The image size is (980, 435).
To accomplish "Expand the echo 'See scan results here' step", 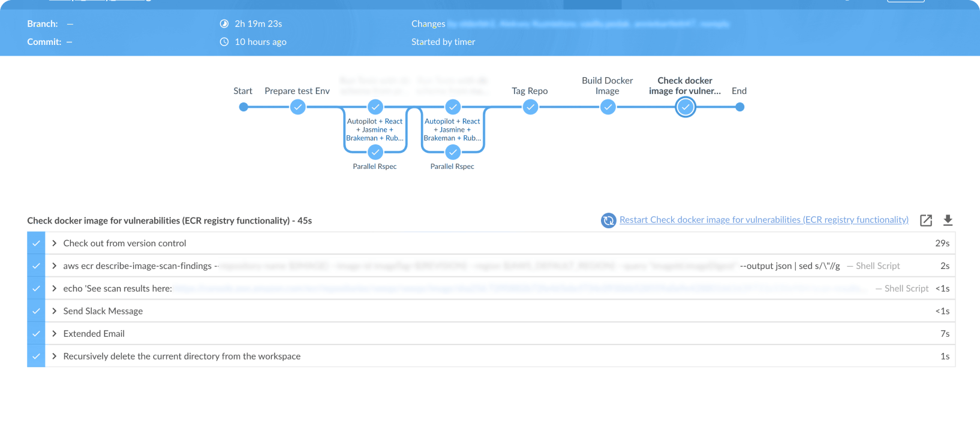I will pos(55,289).
